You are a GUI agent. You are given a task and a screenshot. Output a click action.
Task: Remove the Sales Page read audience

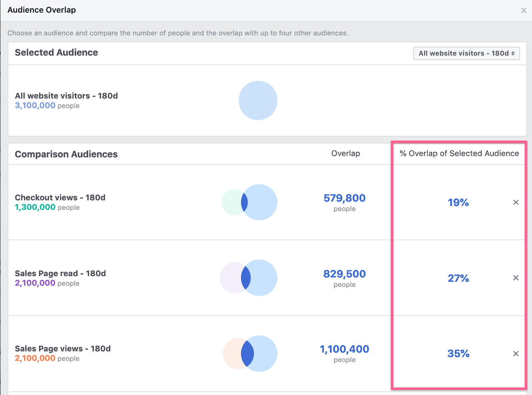[516, 278]
